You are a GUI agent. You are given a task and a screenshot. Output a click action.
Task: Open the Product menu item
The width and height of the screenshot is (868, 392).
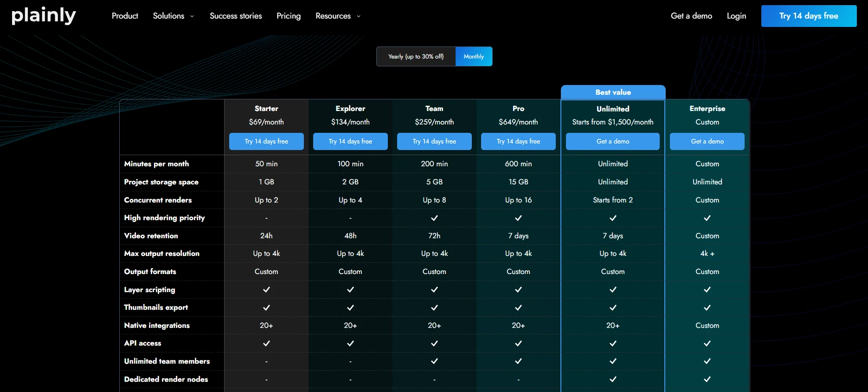point(125,16)
